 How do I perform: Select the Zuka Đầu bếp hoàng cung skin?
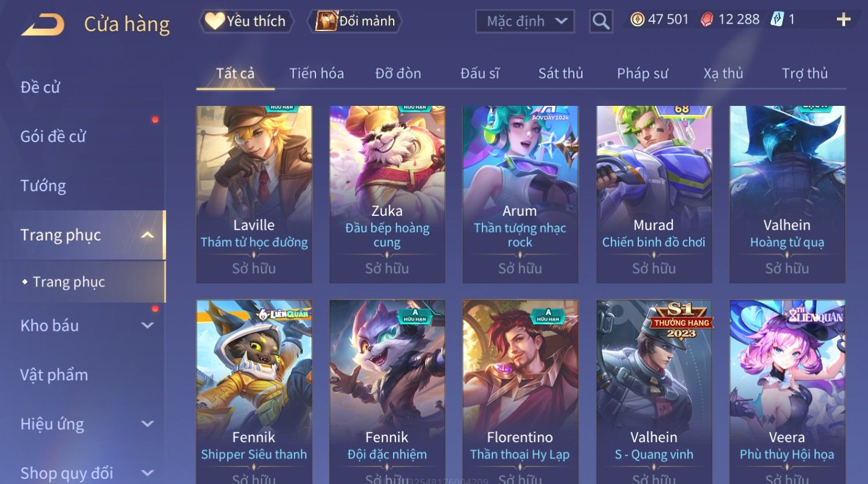387,194
